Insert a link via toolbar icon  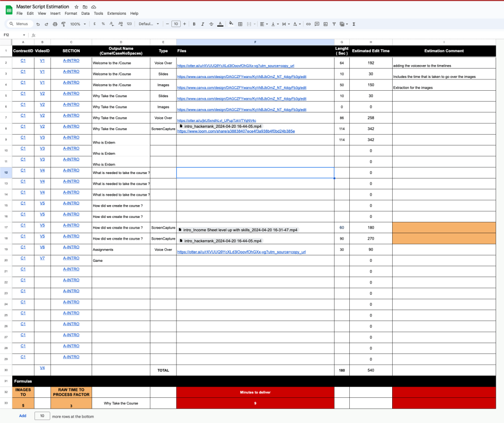pos(308,24)
